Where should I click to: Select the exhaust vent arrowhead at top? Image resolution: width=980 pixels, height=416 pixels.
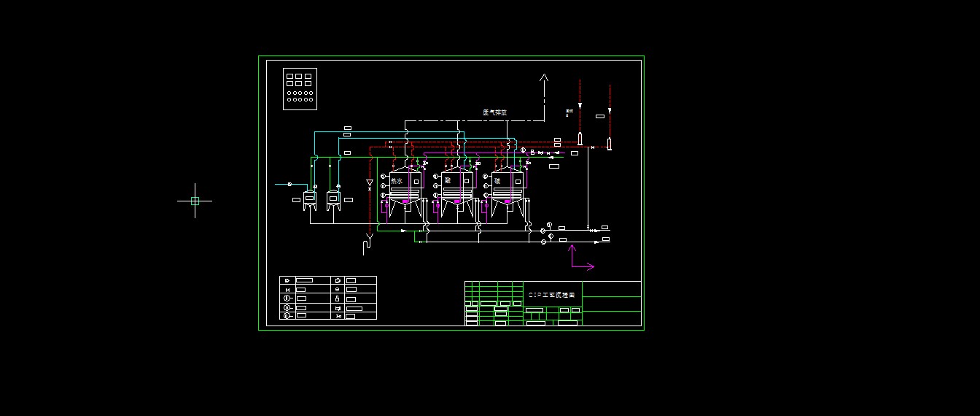(543, 77)
